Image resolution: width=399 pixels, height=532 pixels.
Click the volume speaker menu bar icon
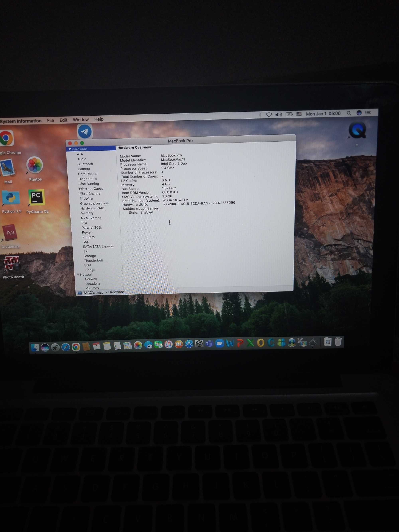(279, 115)
